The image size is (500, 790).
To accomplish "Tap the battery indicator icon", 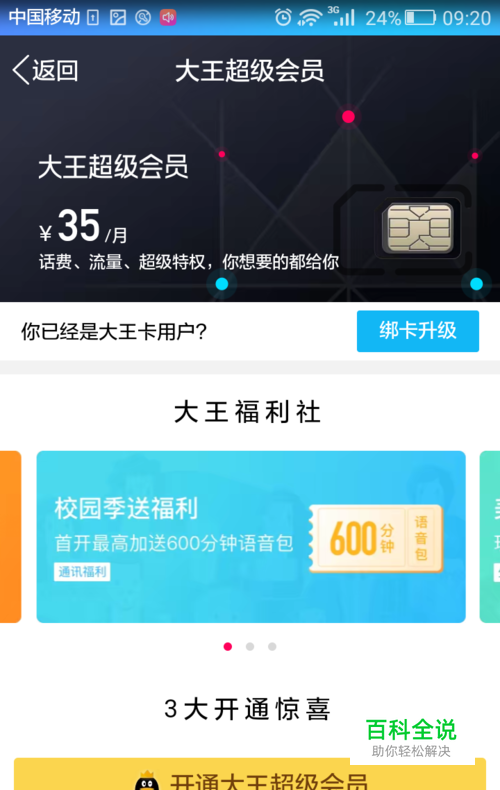I will click(420, 18).
